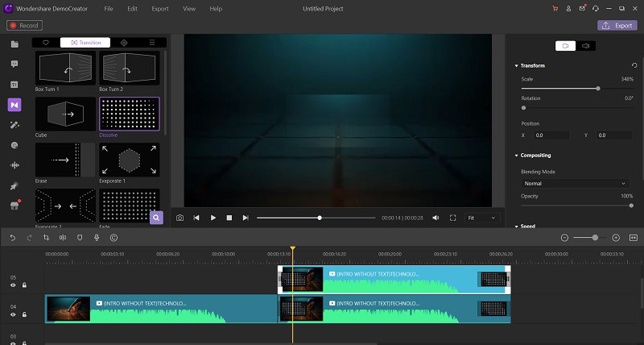Viewport: 644px width, 345px height.
Task: Switch to video properties tab
Action: [566, 46]
